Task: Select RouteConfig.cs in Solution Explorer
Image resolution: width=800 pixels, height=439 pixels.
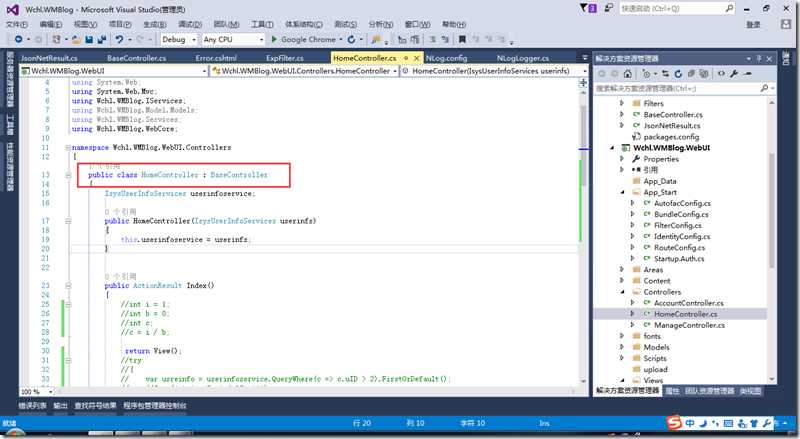Action: coord(679,248)
